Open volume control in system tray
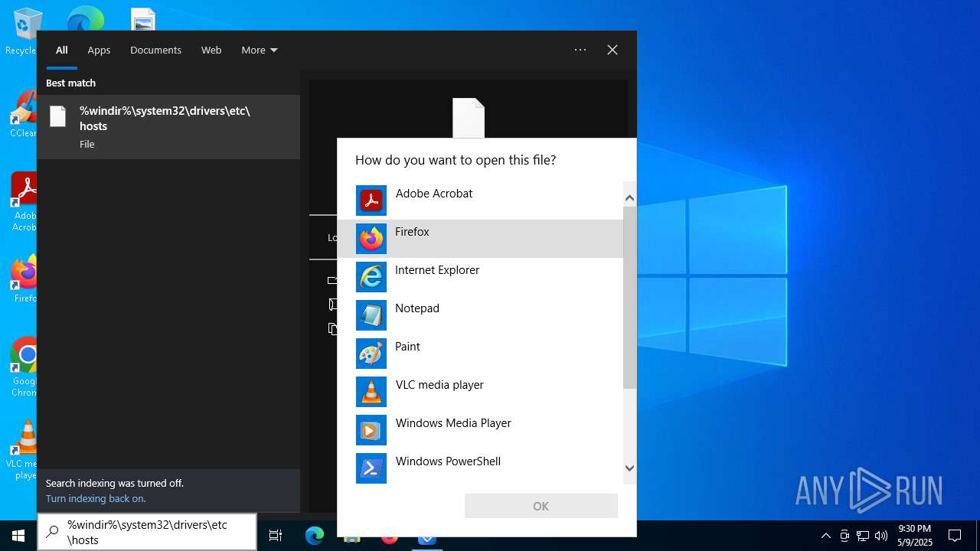The height and width of the screenshot is (551, 980). point(881,536)
